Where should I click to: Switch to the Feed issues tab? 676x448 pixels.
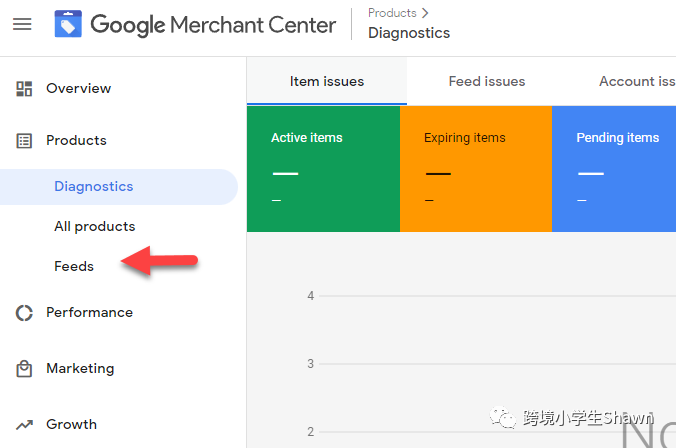pos(487,81)
